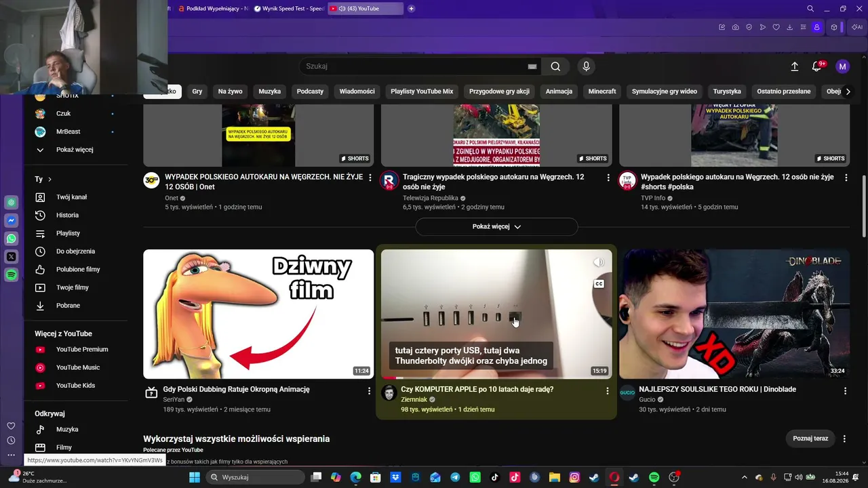Open File Explorer from the taskbar

click(x=554, y=477)
